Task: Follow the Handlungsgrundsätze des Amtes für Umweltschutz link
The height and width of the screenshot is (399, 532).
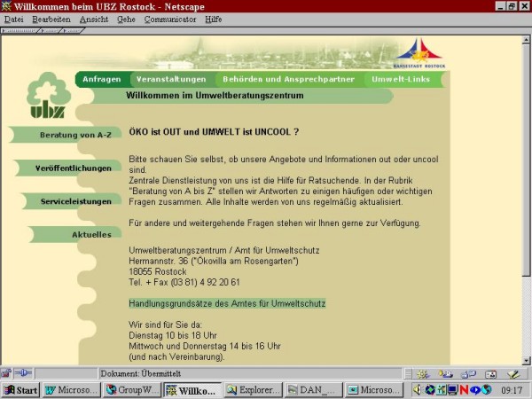Action: point(227,303)
